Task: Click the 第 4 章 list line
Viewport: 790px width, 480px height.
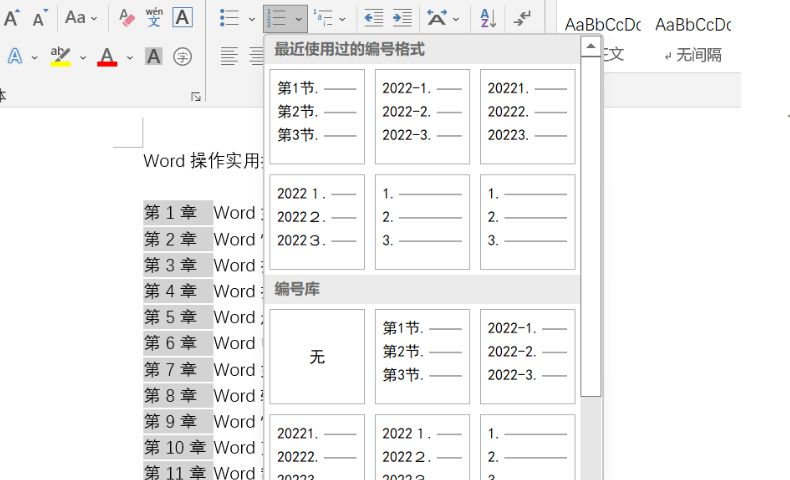Action: (203, 291)
